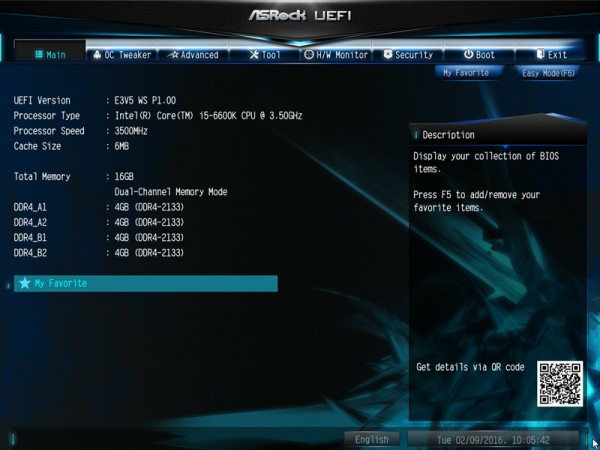Select the highlighted My Favorite menu entry
Image resolution: width=600 pixels, height=450 pixels.
146,284
